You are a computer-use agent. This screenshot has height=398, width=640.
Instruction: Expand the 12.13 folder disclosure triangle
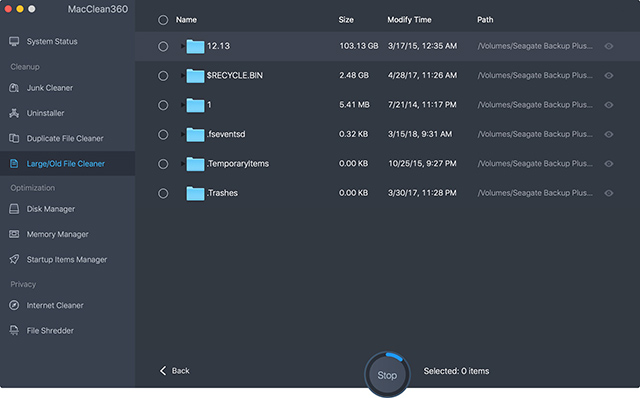point(182,46)
